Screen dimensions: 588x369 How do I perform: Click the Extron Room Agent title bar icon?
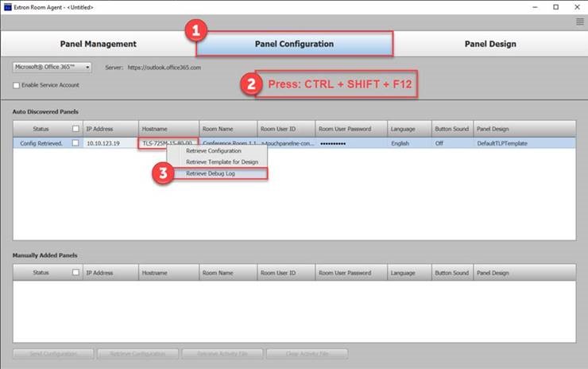pyautogui.click(x=6, y=6)
